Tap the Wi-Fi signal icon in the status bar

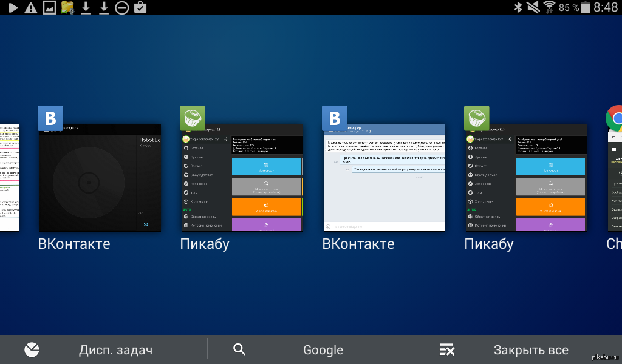pyautogui.click(x=550, y=7)
